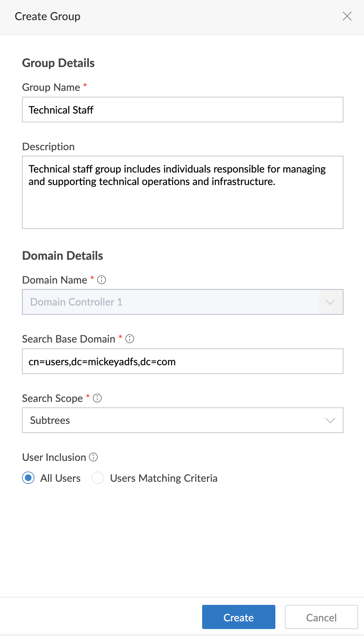This screenshot has height=636, width=364.
Task: Open the Search Scope dropdown showing Subtrees
Action: point(176,420)
